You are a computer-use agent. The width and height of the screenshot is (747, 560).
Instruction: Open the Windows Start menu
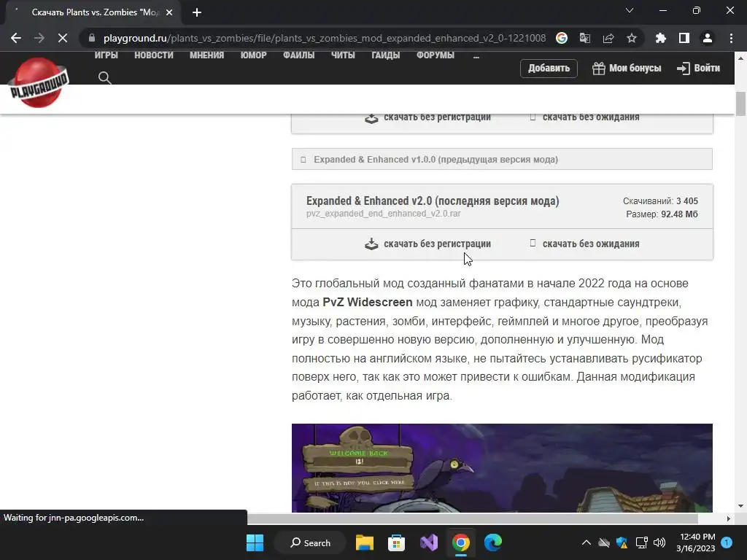pos(255,542)
